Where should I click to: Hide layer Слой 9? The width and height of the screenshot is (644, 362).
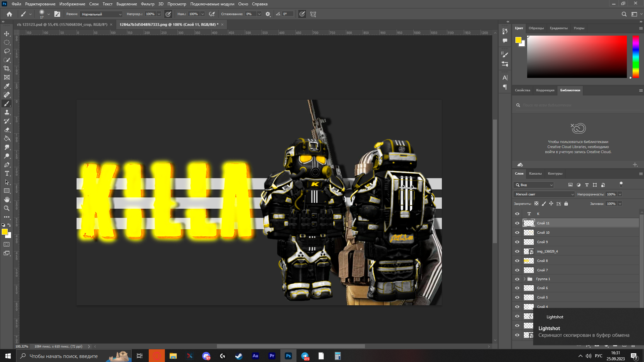point(517,242)
